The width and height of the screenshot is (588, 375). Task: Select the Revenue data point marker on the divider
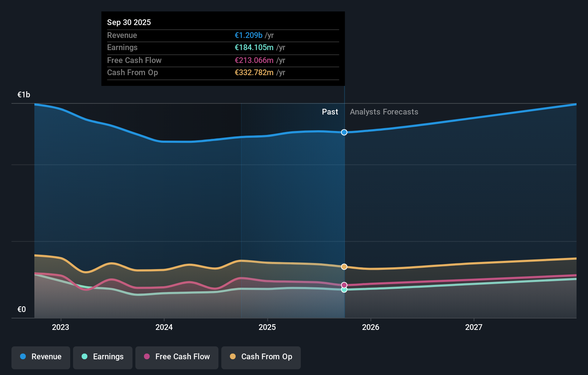click(x=344, y=132)
